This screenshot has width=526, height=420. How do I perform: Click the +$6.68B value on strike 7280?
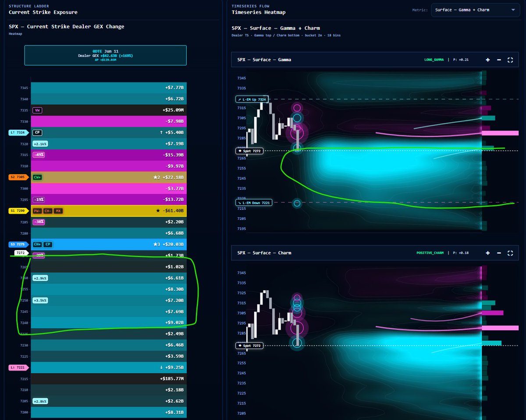click(x=174, y=233)
